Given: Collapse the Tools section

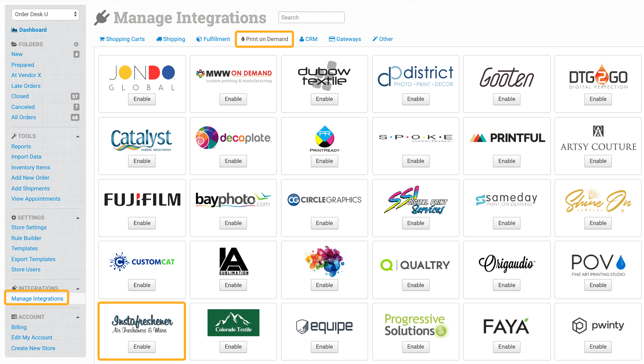Looking at the screenshot, I should tap(78, 136).
